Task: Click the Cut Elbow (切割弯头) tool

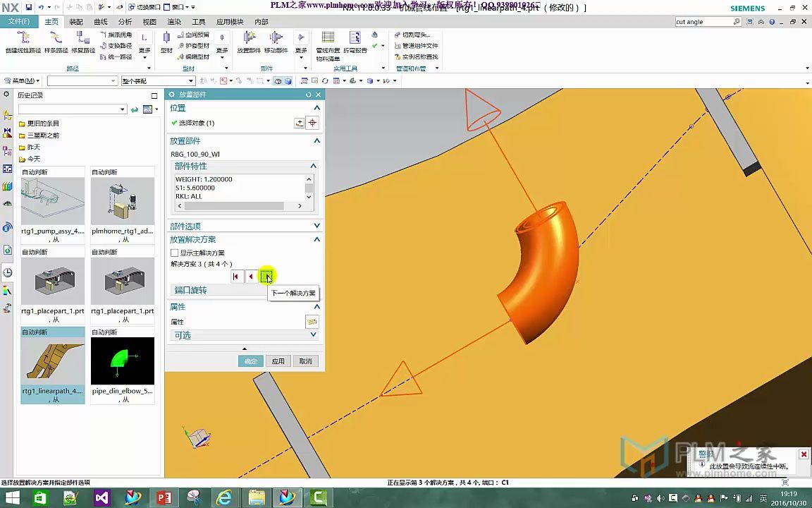Action: pyautogui.click(x=412, y=35)
